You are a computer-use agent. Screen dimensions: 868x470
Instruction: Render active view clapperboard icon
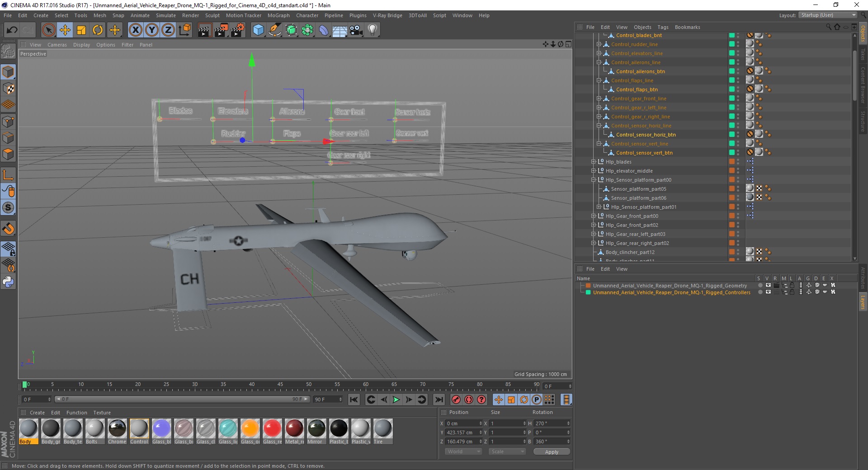pos(204,30)
